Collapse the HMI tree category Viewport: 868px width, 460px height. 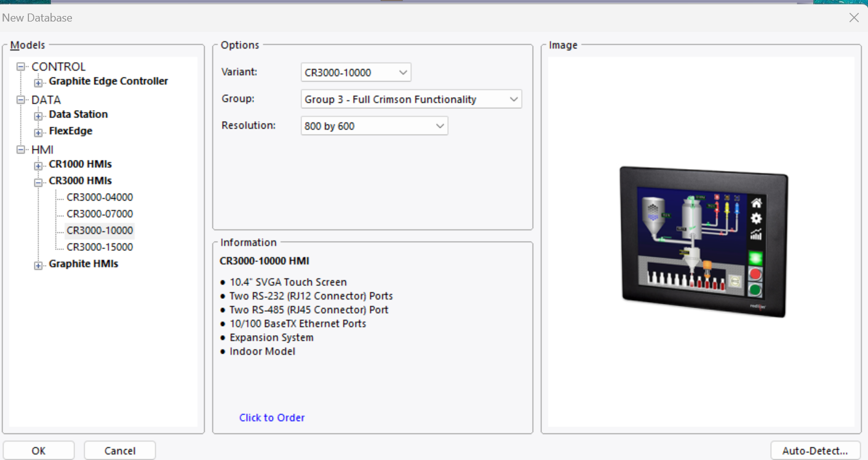click(21, 149)
